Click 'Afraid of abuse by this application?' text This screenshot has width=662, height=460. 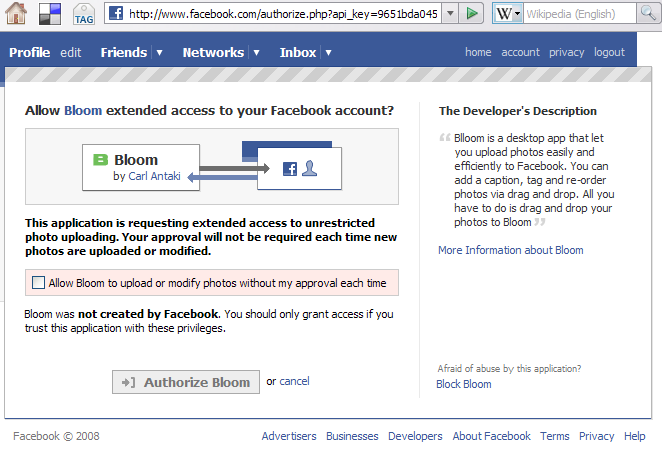[x=509, y=368]
